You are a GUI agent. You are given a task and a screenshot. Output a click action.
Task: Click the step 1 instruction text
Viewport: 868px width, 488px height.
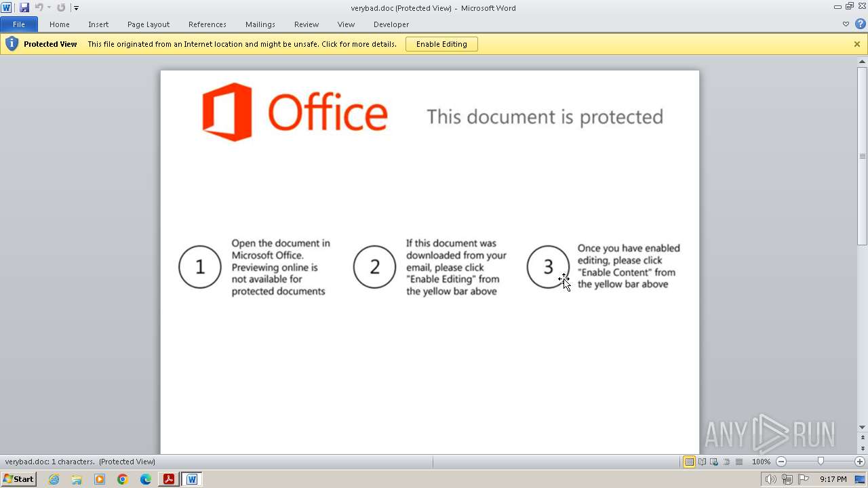[x=281, y=267]
